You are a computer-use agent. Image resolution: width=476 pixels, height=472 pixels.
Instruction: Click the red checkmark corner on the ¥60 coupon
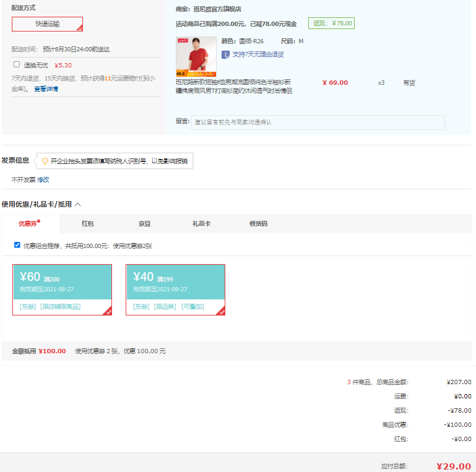107,311
